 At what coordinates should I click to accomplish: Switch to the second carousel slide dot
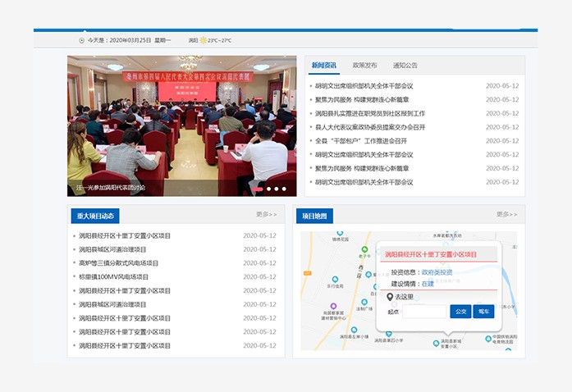269,189
